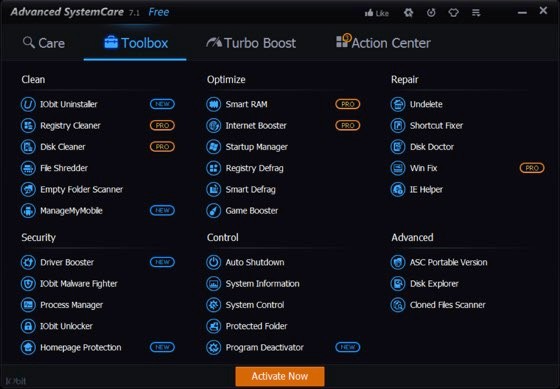Select the Registry Defrag icon
This screenshot has height=389, width=560.
214,168
